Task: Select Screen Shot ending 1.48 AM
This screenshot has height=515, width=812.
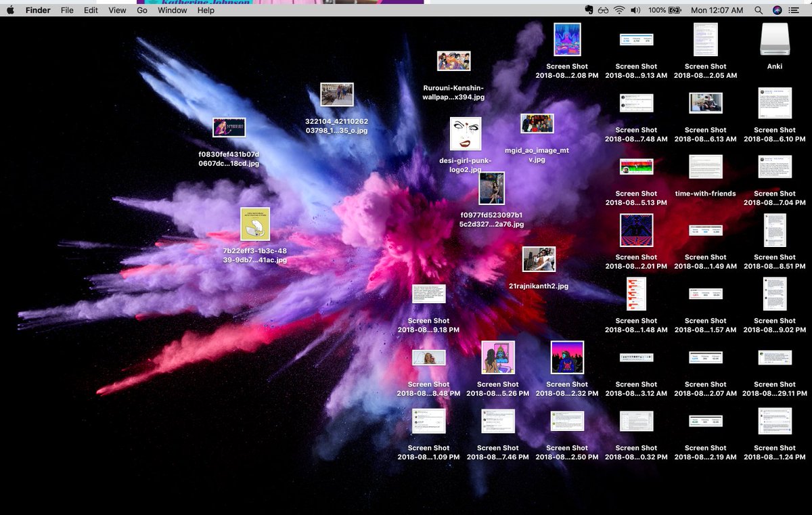Action: click(x=637, y=294)
